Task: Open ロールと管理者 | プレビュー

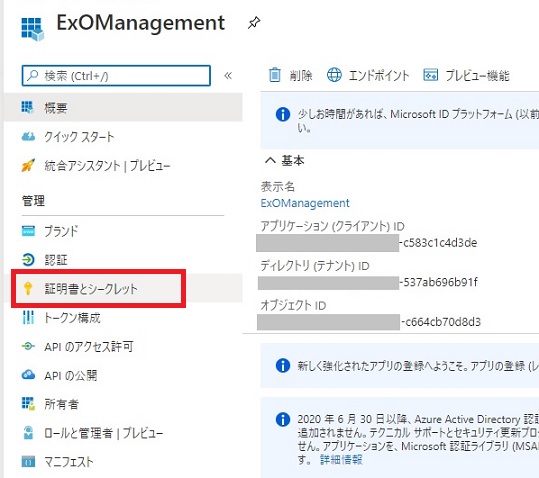Action: coord(104,433)
